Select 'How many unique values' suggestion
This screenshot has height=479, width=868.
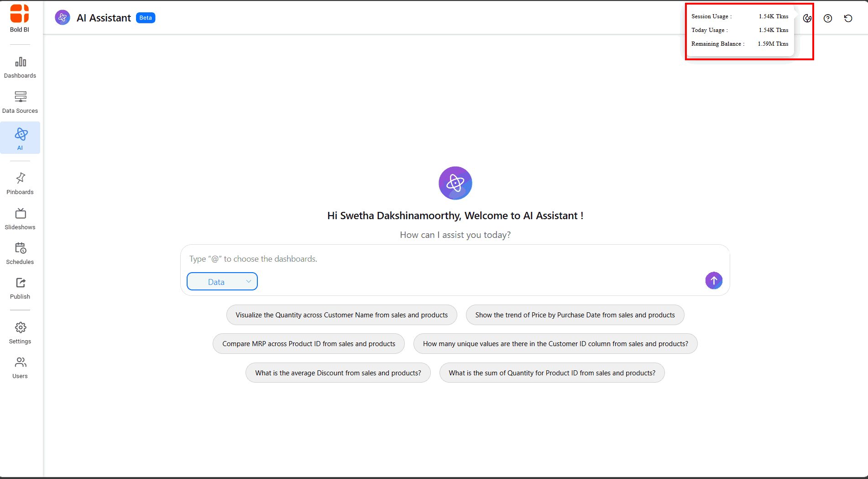click(555, 344)
